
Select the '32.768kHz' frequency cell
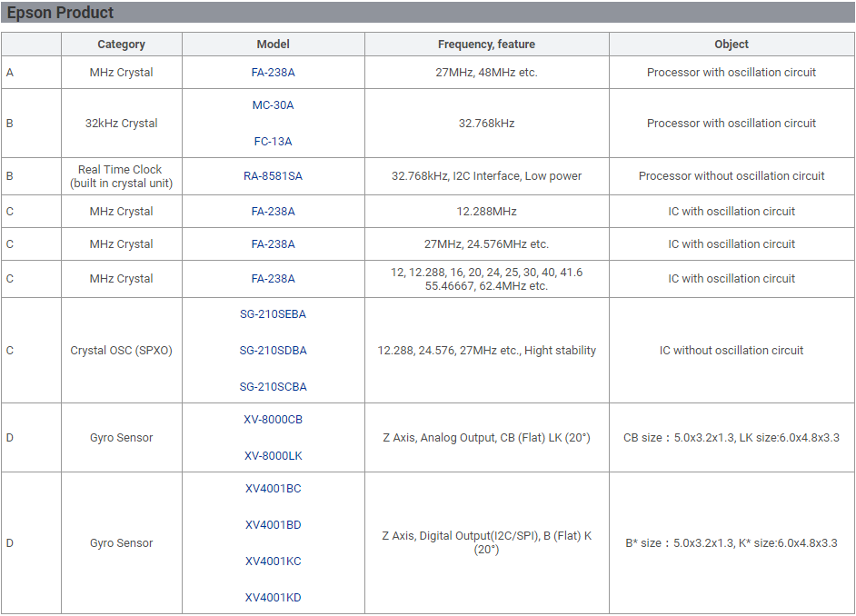click(486, 124)
